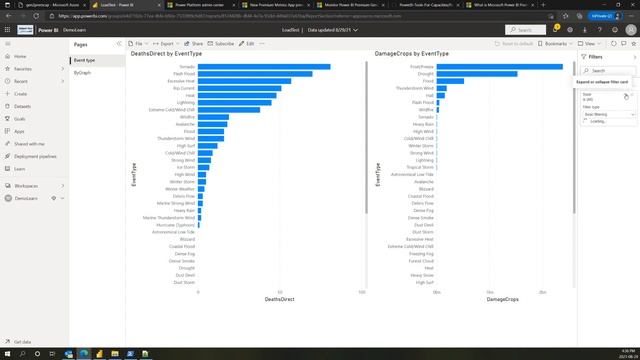Click Reset to default
The width and height of the screenshot is (640, 360).
click(513, 44)
